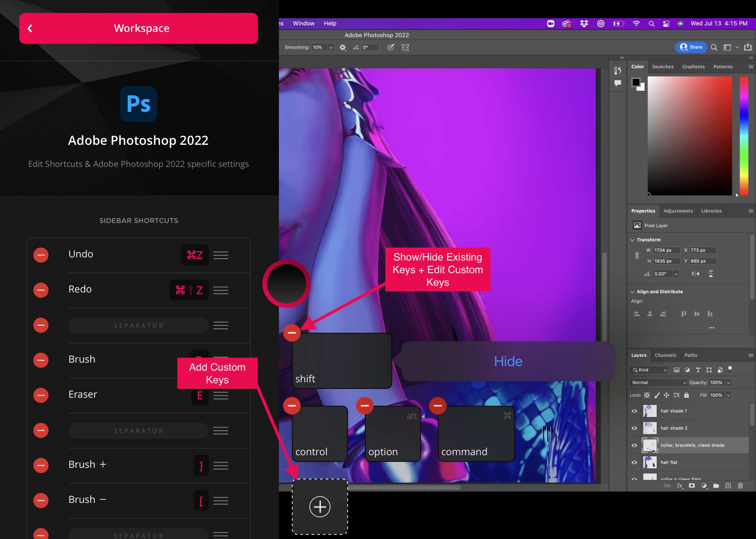The height and width of the screenshot is (539, 756).
Task: Click the pressure for size icon
Action: pos(390,47)
